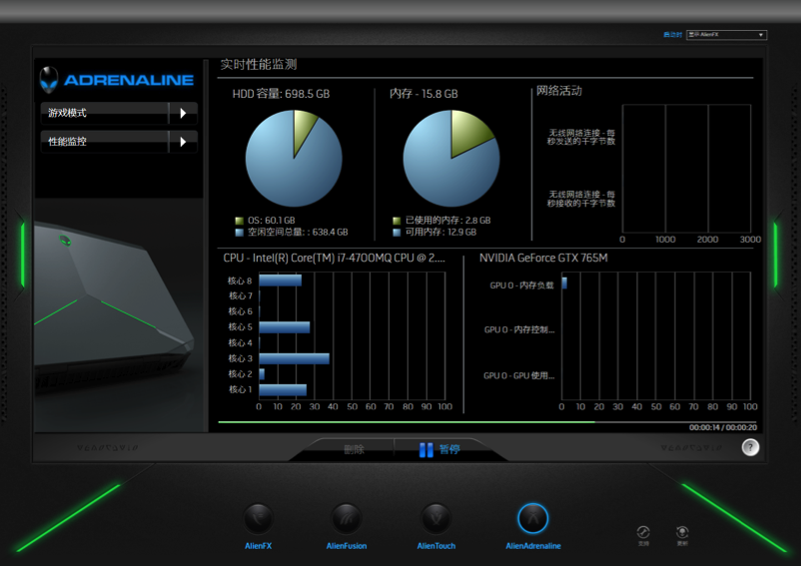Click the GPU 0 - GPU 使用 label

(519, 376)
